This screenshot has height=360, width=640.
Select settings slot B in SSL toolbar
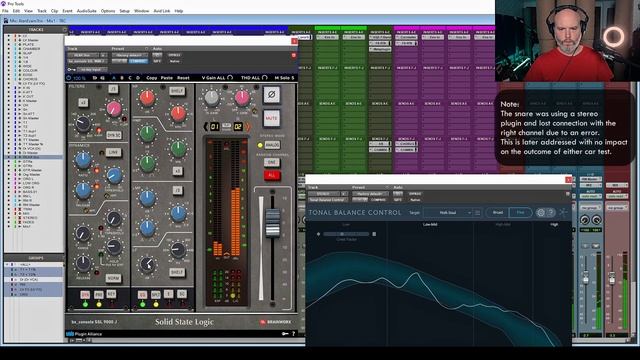(122, 78)
